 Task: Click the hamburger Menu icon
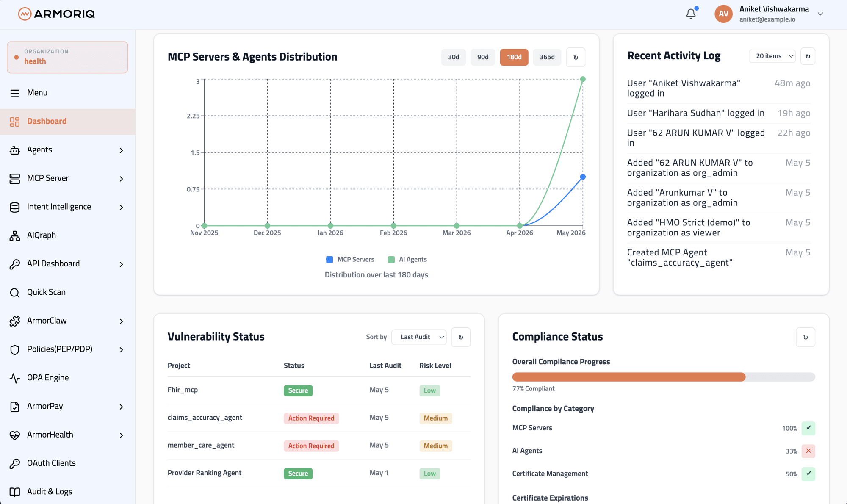[15, 93]
